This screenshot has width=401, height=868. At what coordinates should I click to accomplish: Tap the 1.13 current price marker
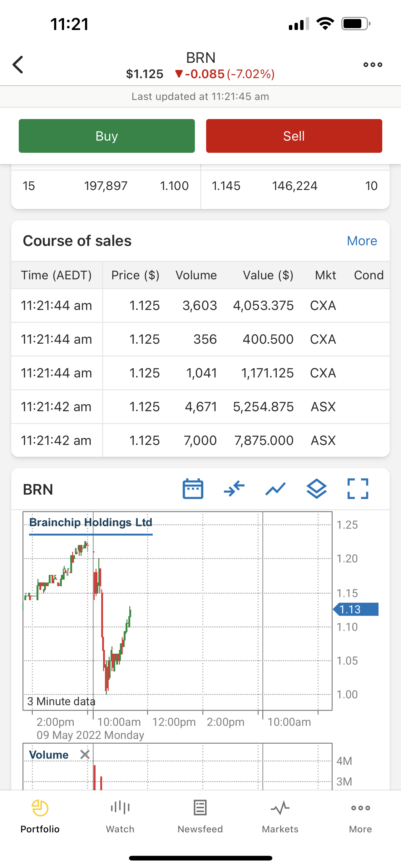[x=355, y=609]
